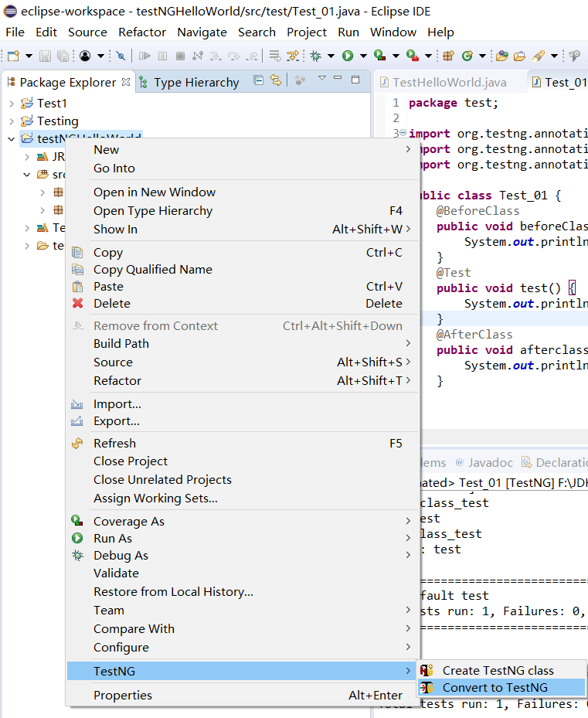The height and width of the screenshot is (718, 588).
Task: Click the Step Over toolbar icon
Action: [233, 56]
